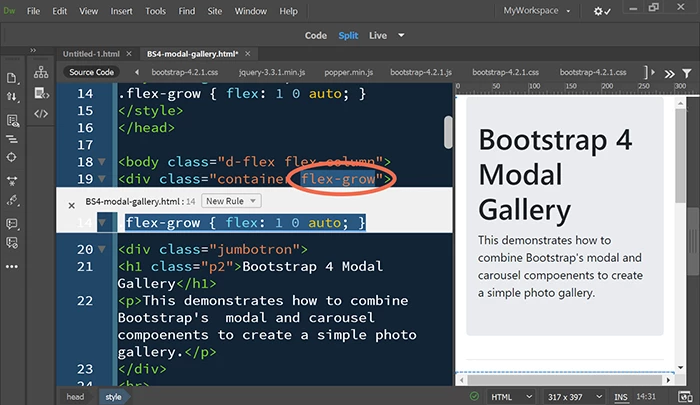Click the 14:31 cursor position indicator

pos(646,397)
